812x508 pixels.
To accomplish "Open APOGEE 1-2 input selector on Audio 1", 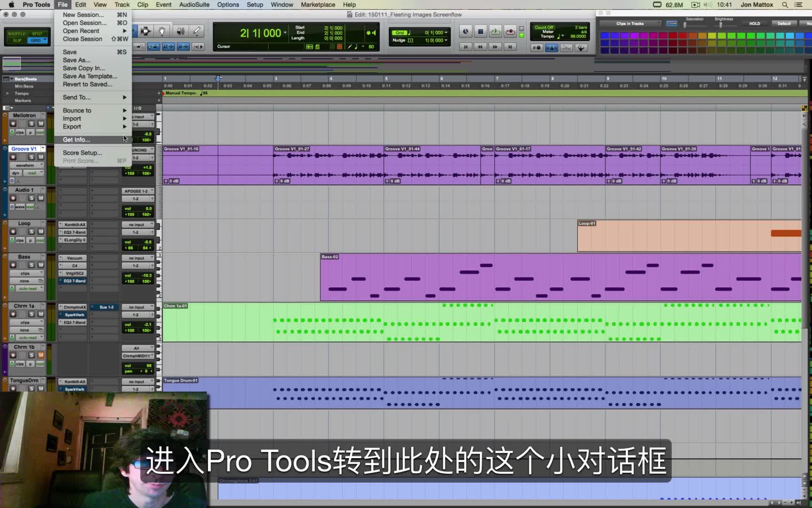I will (138, 191).
